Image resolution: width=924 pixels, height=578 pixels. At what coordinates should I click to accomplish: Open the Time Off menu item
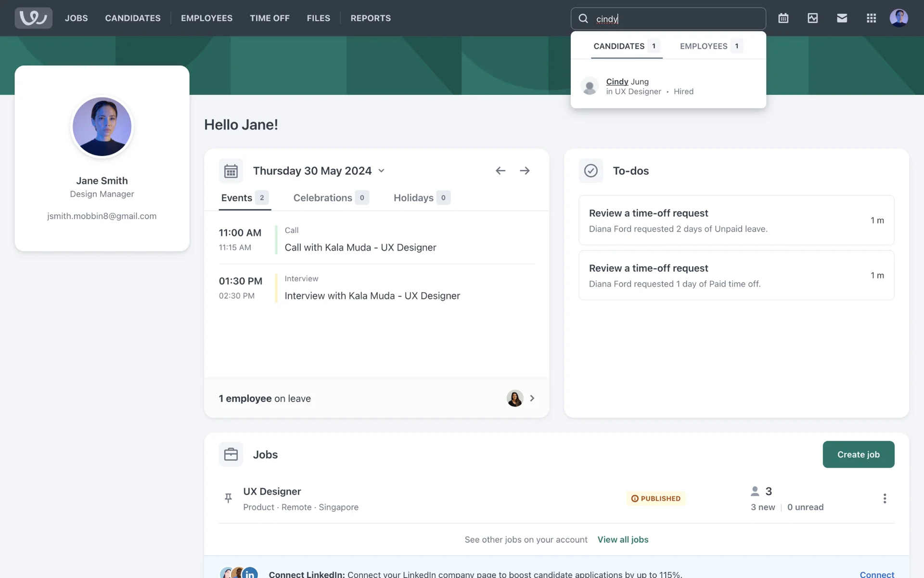pos(269,18)
